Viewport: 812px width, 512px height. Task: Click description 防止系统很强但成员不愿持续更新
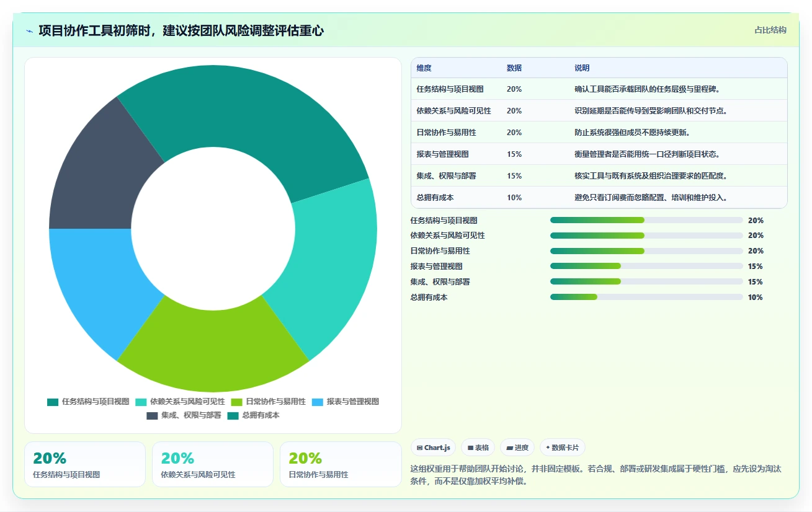point(632,133)
